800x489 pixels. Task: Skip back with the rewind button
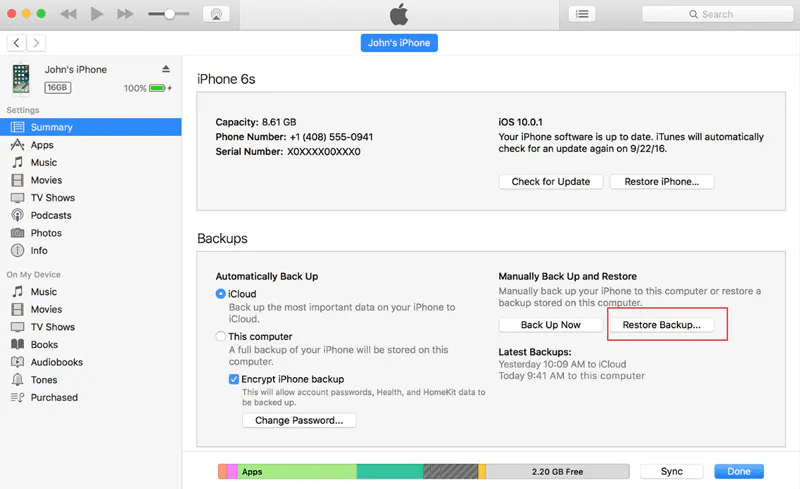pos(69,14)
